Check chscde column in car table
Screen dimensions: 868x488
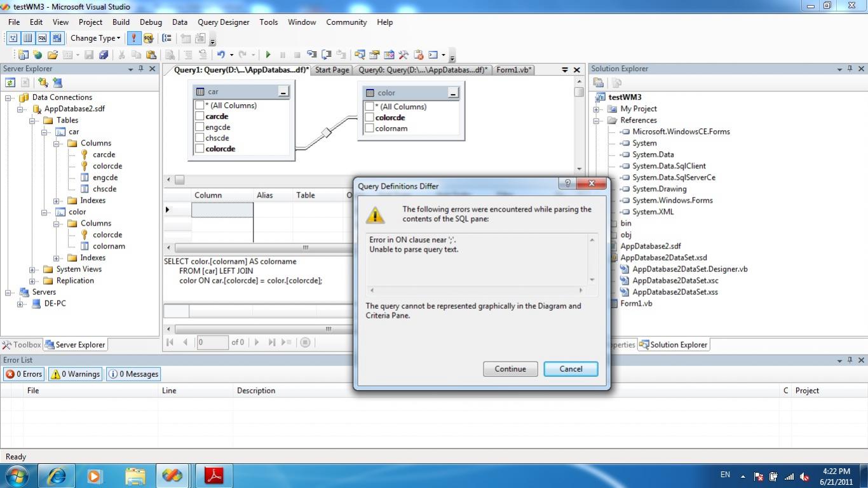[200, 138]
